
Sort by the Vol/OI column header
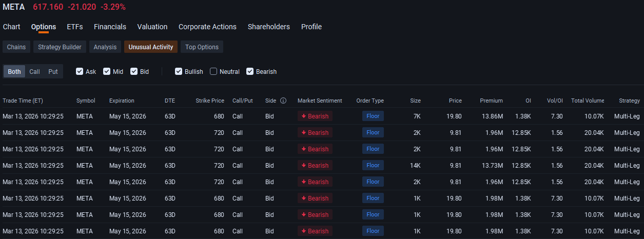coord(554,101)
